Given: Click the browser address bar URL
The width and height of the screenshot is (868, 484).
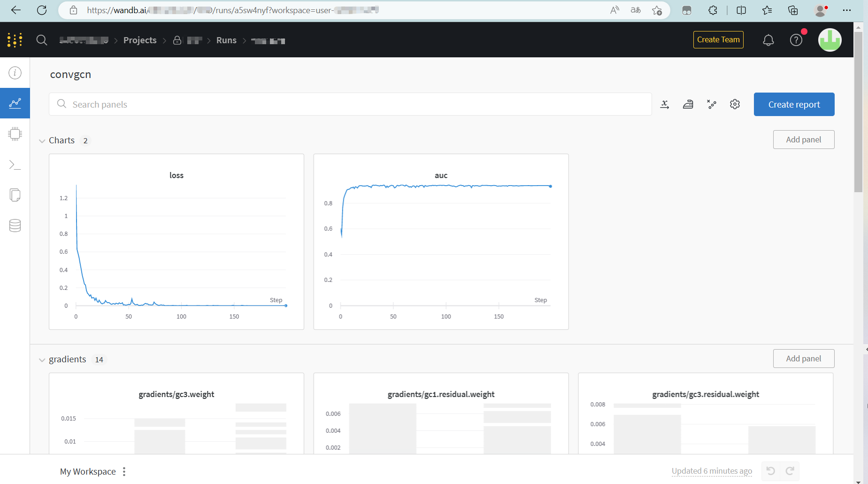Looking at the screenshot, I should [232, 10].
